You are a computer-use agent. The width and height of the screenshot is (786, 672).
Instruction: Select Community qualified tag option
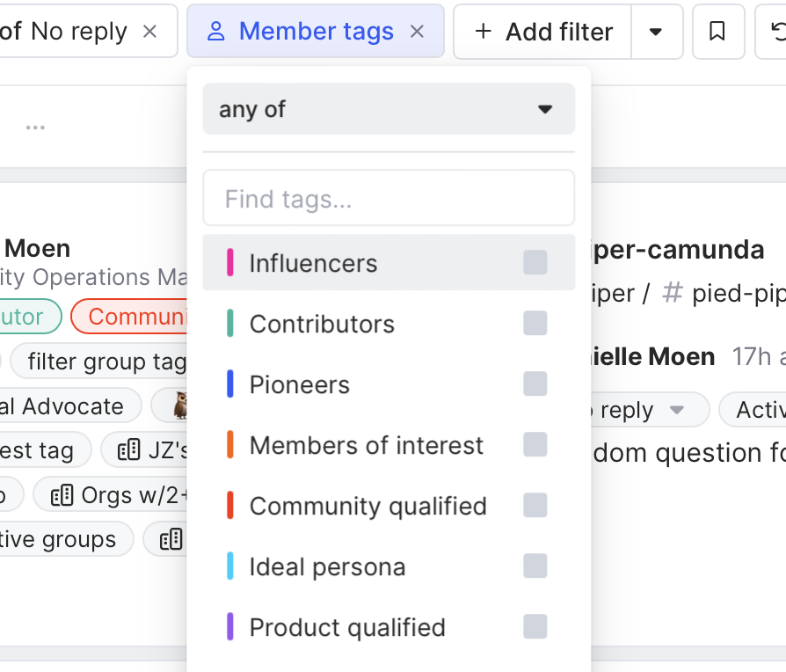[368, 507]
